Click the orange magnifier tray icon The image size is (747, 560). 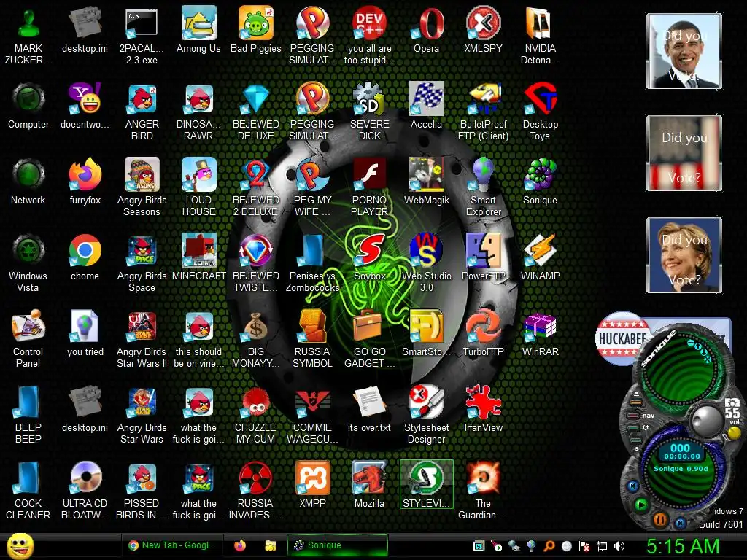(x=549, y=546)
